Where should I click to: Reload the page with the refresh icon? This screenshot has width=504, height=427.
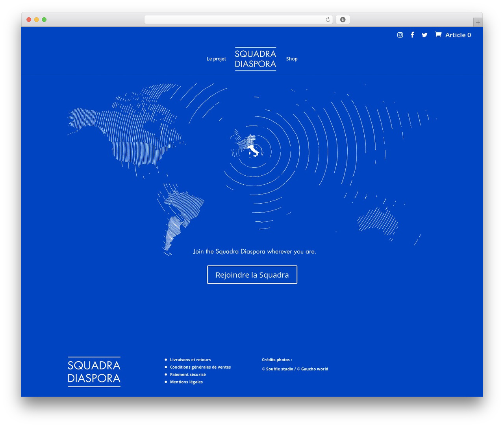pyautogui.click(x=328, y=20)
